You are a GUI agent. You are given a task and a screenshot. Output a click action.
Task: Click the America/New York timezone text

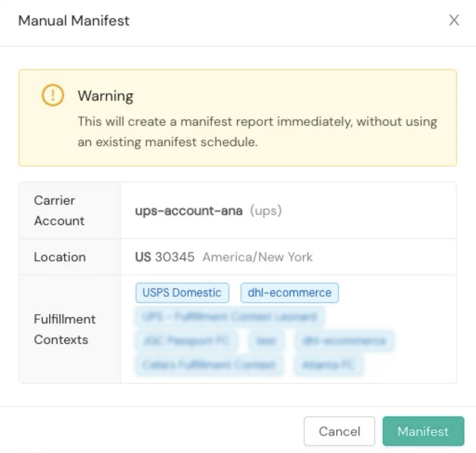point(257,257)
